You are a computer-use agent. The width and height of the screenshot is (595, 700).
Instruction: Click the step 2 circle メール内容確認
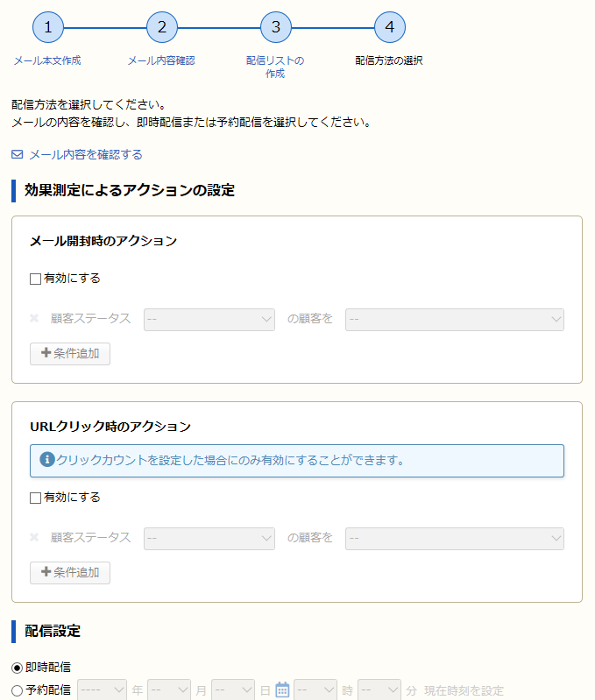(x=162, y=27)
